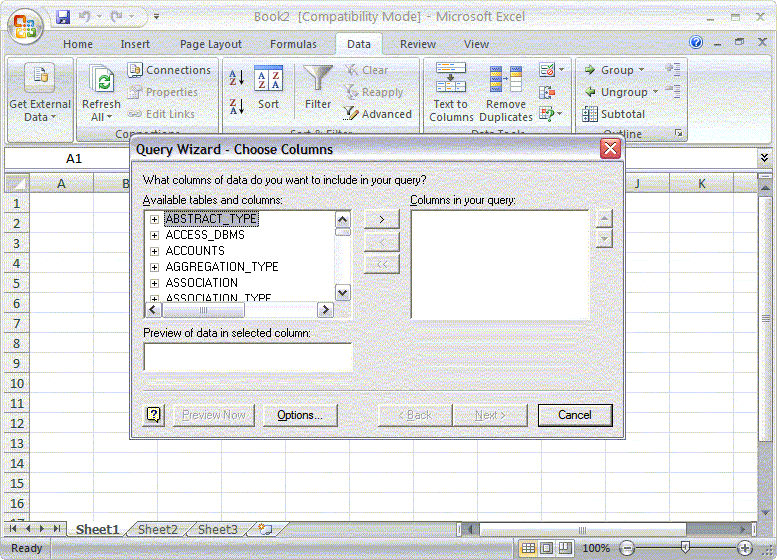This screenshot has height=560, width=777.
Task: Toggle the Filter funnel
Action: 318,88
